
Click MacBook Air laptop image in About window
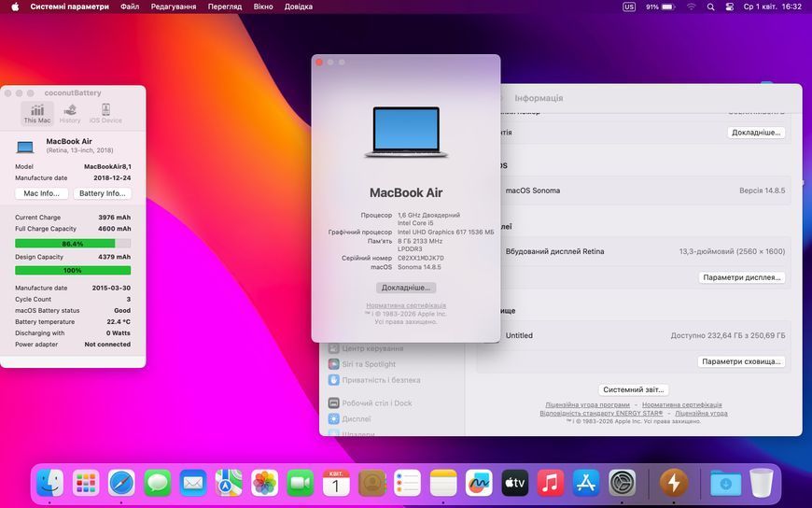406,133
